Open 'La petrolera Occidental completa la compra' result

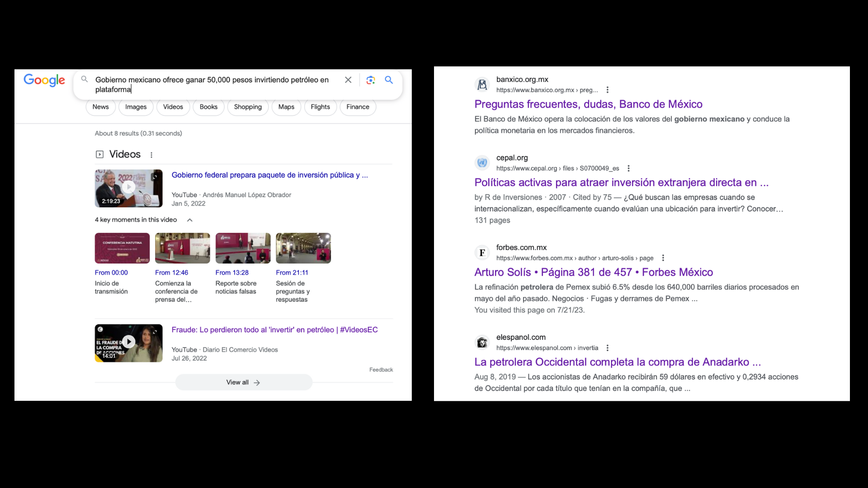click(x=618, y=362)
